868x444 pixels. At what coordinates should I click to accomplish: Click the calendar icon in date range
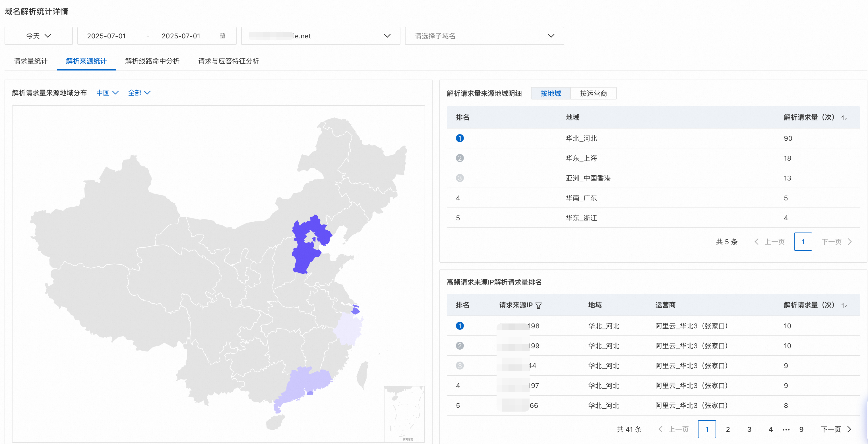222,36
